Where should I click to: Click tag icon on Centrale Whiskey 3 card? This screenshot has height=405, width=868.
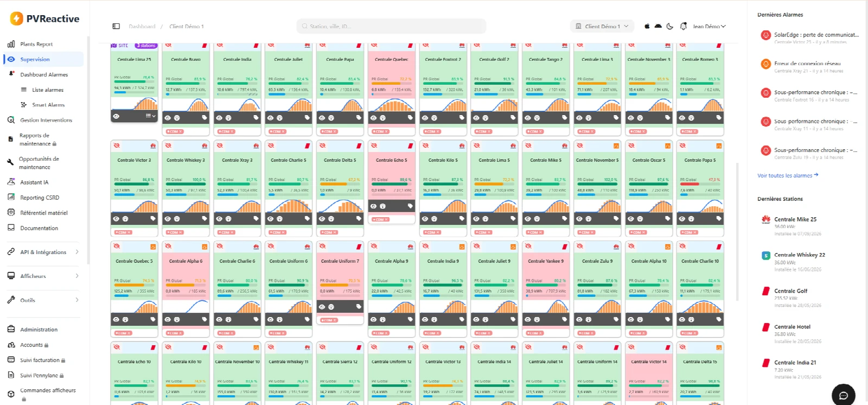(205, 218)
